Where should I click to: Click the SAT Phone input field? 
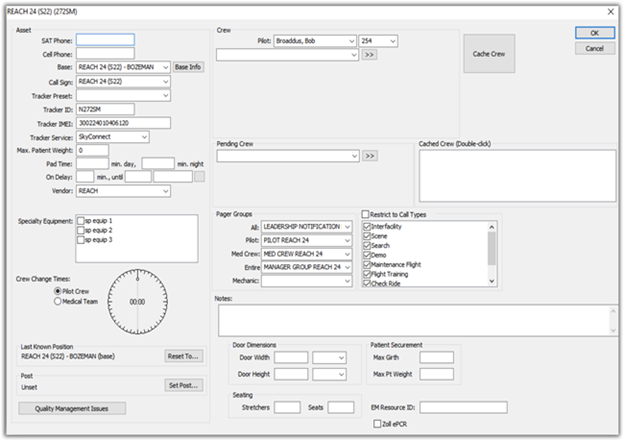click(x=105, y=40)
